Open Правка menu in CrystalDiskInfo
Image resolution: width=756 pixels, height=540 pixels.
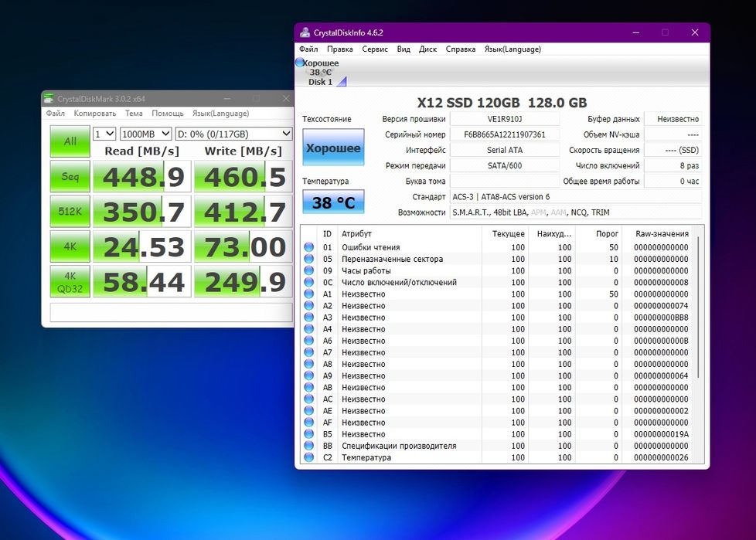click(340, 49)
